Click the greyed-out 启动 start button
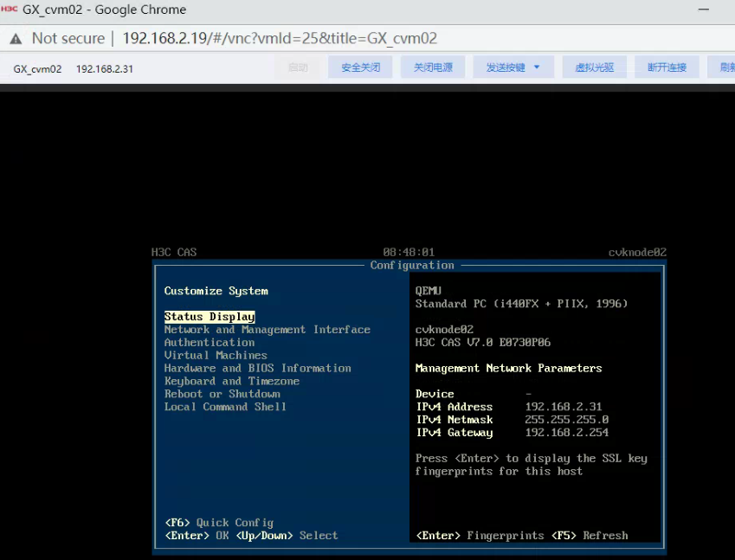The image size is (735, 560). tap(298, 68)
